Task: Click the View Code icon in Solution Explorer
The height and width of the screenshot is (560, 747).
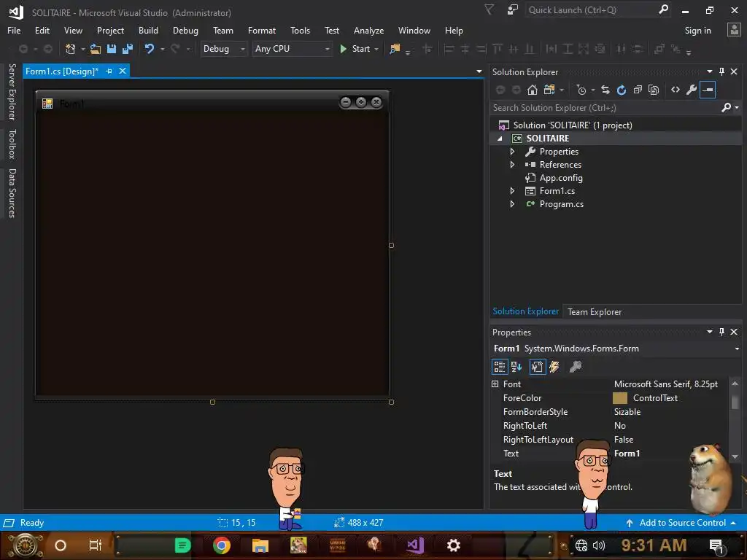Action: (676, 90)
